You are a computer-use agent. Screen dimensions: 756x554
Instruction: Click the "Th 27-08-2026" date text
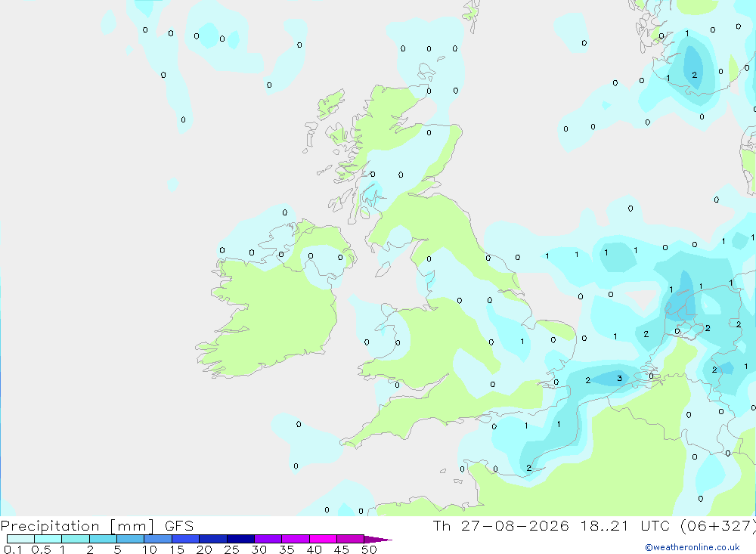coord(500,525)
